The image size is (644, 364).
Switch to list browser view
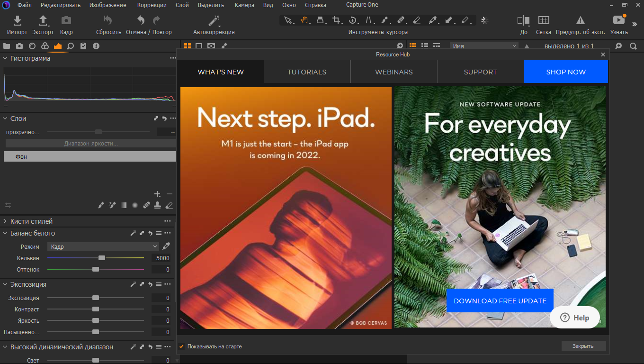coord(425,46)
